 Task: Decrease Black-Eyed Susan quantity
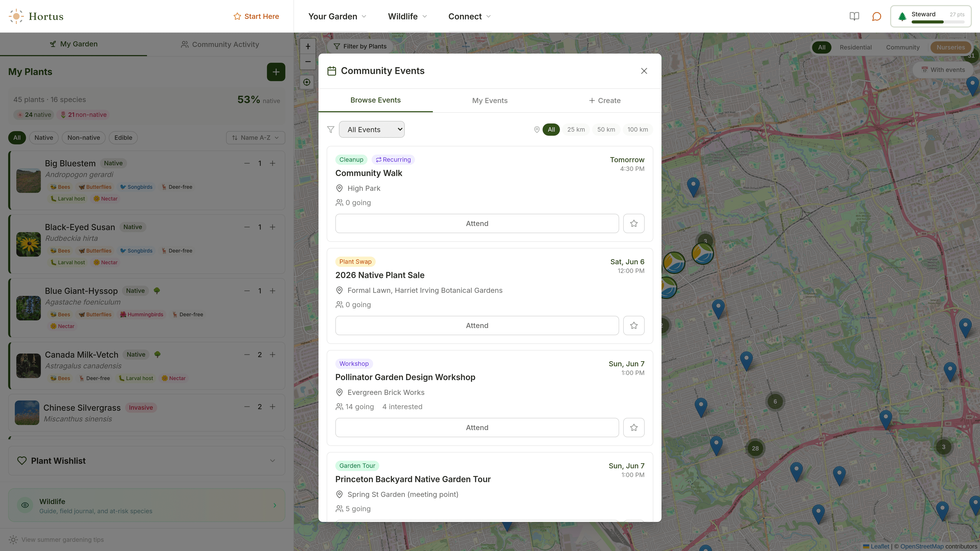(x=247, y=227)
